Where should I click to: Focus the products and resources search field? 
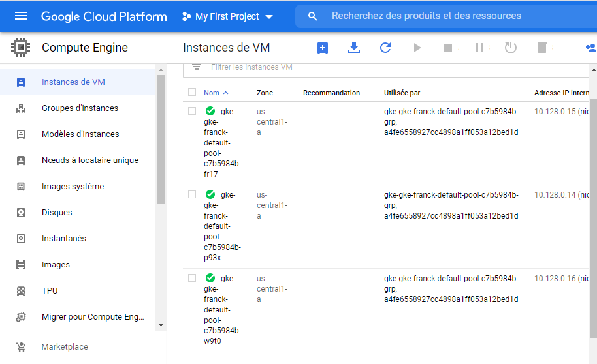click(x=446, y=16)
